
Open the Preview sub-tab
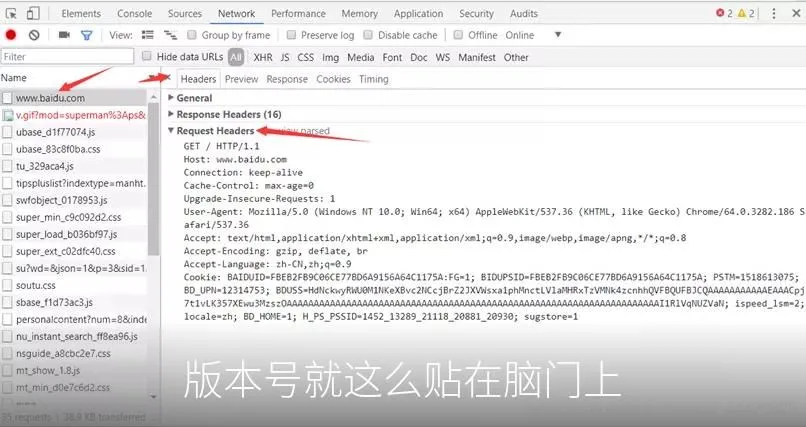[241, 79]
